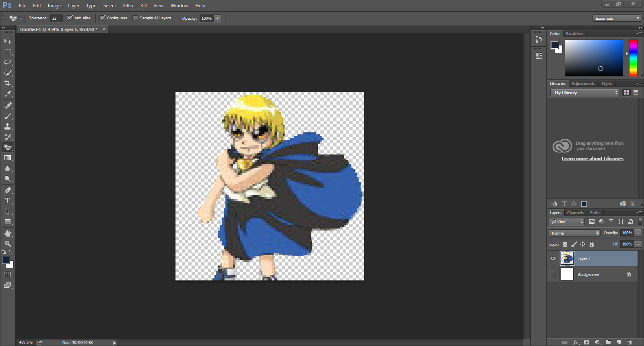The image size is (644, 346).
Task: Toggle lock image pixels brush icon
Action: pos(574,244)
